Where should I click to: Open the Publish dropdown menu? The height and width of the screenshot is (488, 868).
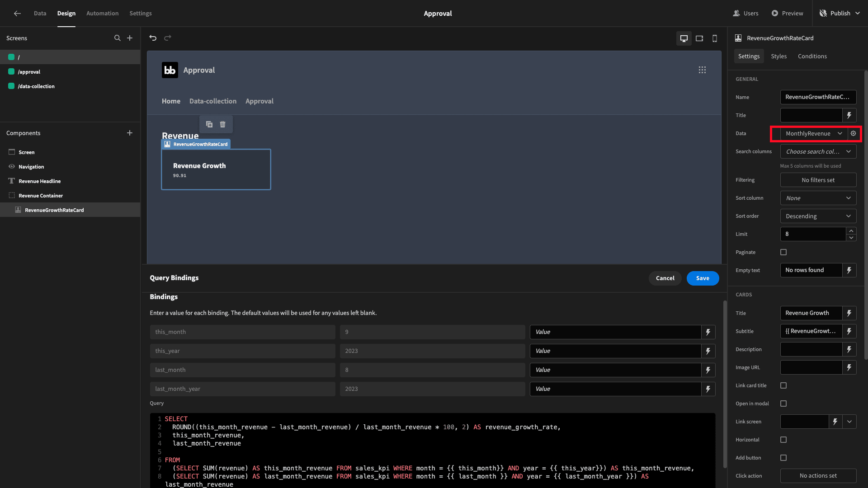(x=840, y=14)
